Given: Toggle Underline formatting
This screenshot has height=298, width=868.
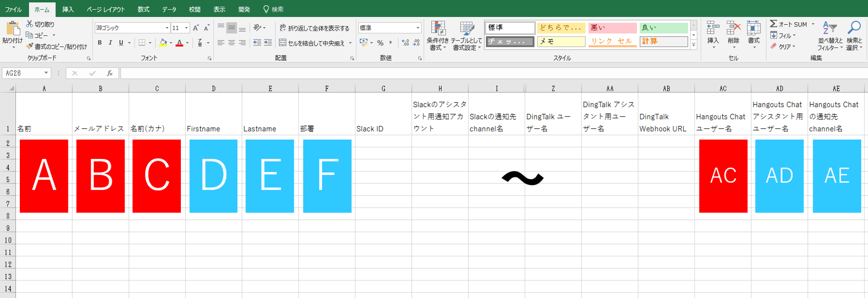Looking at the screenshot, I should click(121, 43).
